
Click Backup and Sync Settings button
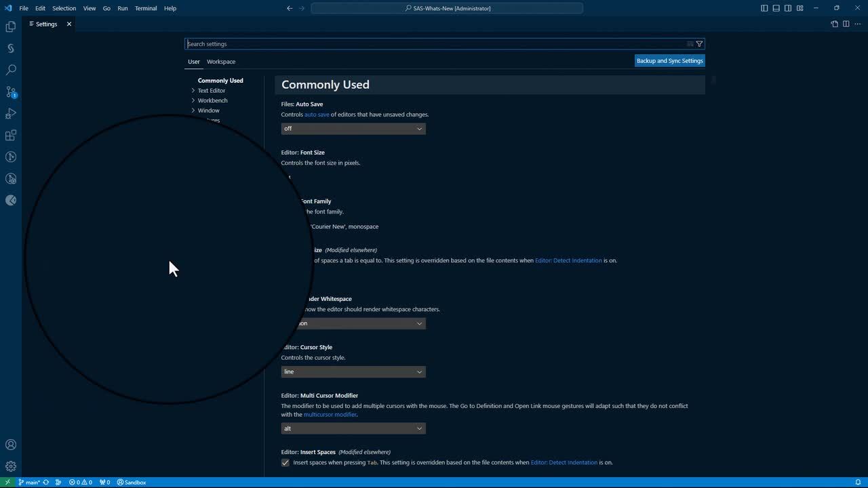click(x=669, y=61)
